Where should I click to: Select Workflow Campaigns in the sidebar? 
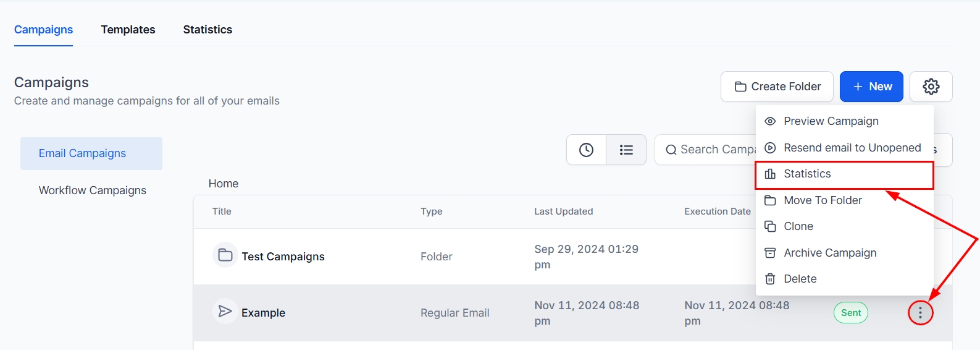pos(93,190)
